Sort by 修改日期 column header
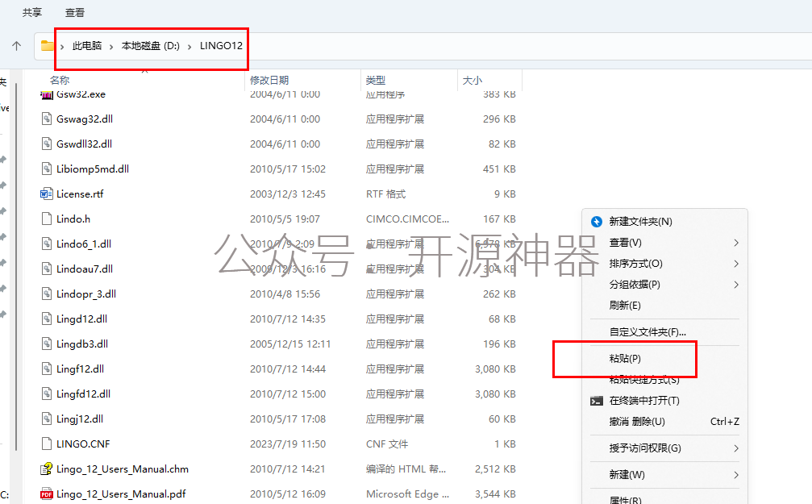This screenshot has width=812, height=504. [269, 81]
